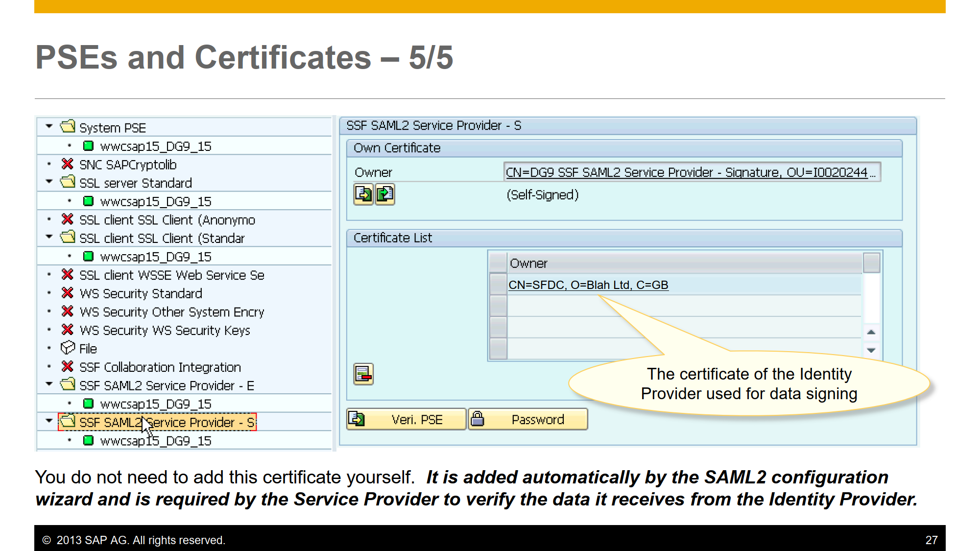Select WS Security Other System Encry

(172, 312)
